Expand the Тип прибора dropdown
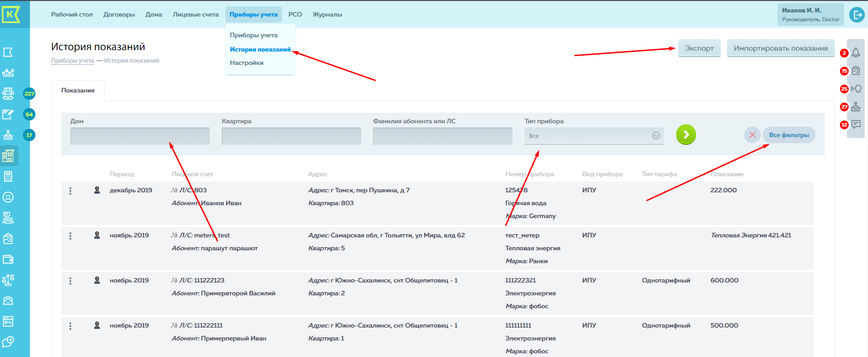This screenshot has width=868, height=357. coord(594,136)
